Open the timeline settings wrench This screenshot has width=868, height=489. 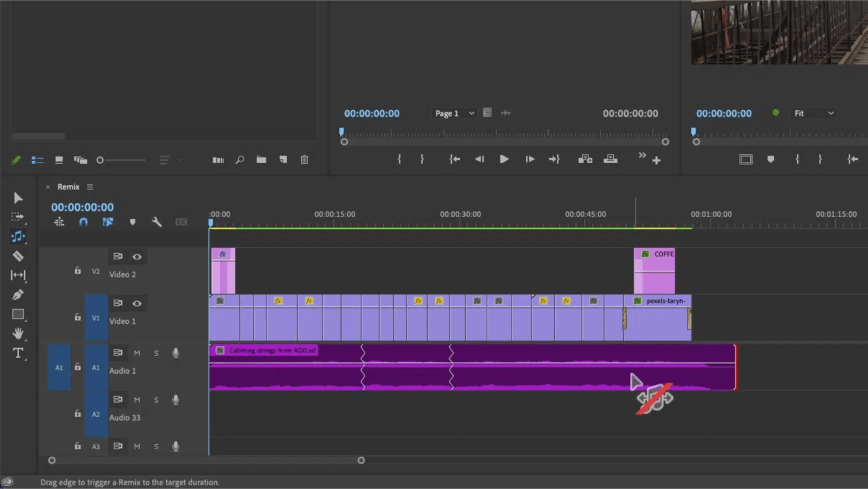click(157, 222)
